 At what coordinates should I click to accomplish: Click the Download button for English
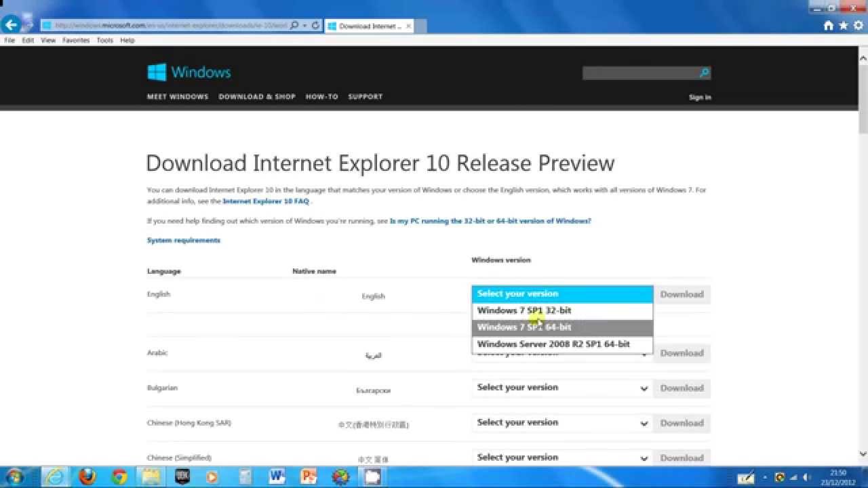click(x=682, y=294)
